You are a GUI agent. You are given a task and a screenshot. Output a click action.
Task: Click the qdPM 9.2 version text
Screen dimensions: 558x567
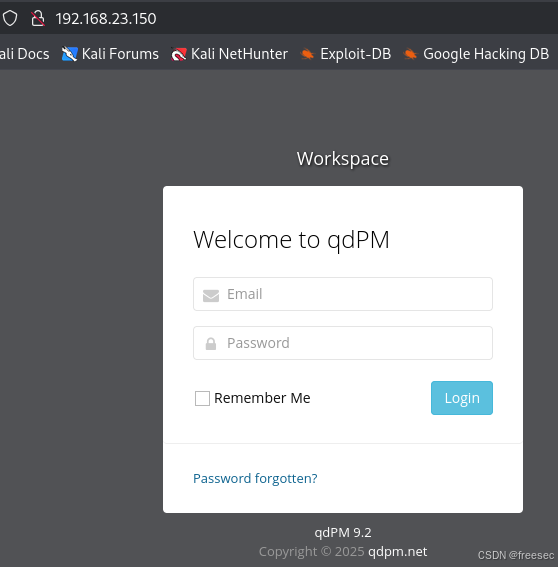tap(343, 533)
